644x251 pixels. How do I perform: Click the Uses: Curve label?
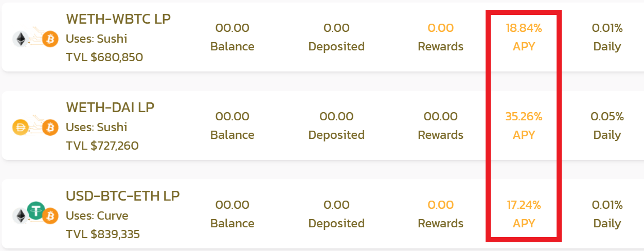(97, 216)
